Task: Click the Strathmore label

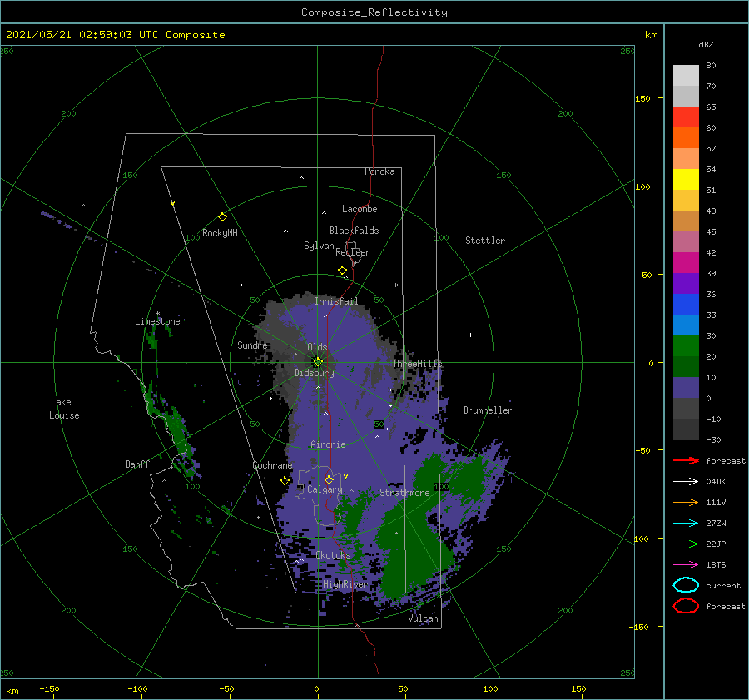Action: pos(404,493)
